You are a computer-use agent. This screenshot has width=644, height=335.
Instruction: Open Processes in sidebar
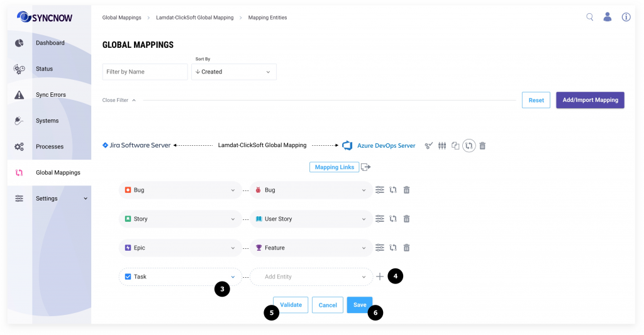coord(49,146)
